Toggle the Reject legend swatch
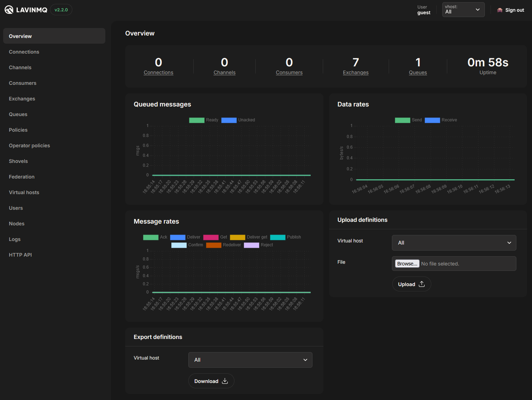The width and height of the screenshot is (532, 400). pos(251,245)
